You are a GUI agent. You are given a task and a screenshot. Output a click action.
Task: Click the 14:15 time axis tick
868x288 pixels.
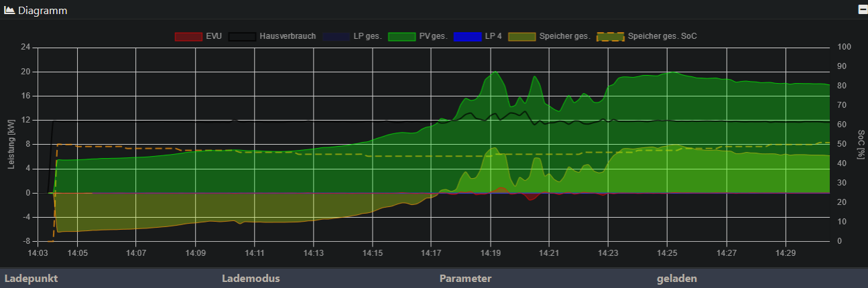pos(372,254)
